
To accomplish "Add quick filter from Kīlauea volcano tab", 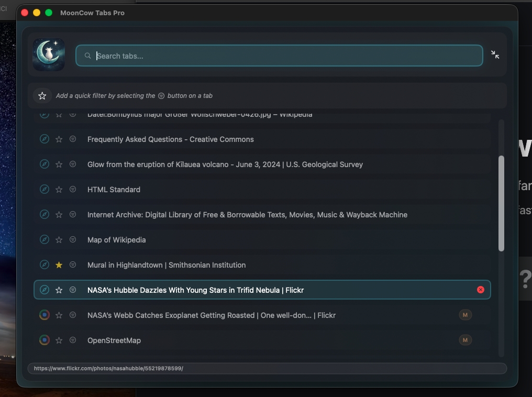I will tap(73, 164).
